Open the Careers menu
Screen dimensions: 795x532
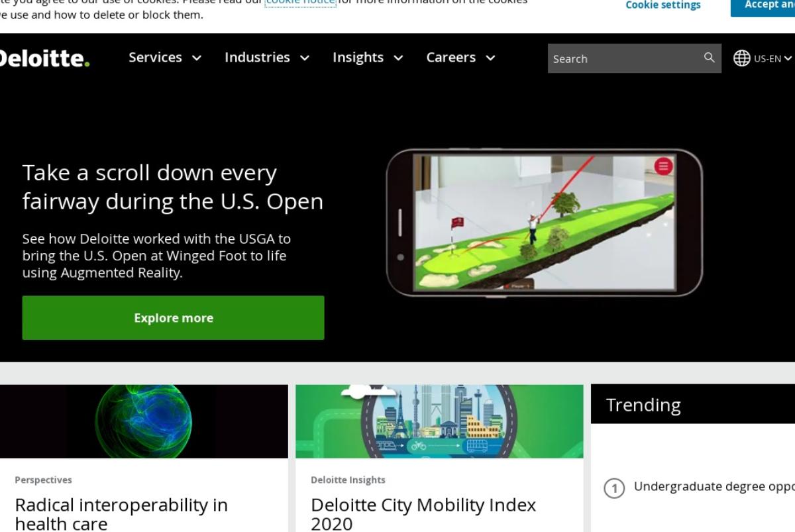click(x=450, y=58)
